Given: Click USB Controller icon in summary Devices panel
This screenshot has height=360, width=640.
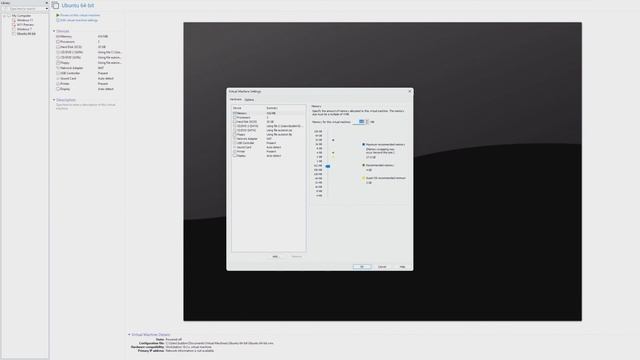Looking at the screenshot, I should point(58,73).
